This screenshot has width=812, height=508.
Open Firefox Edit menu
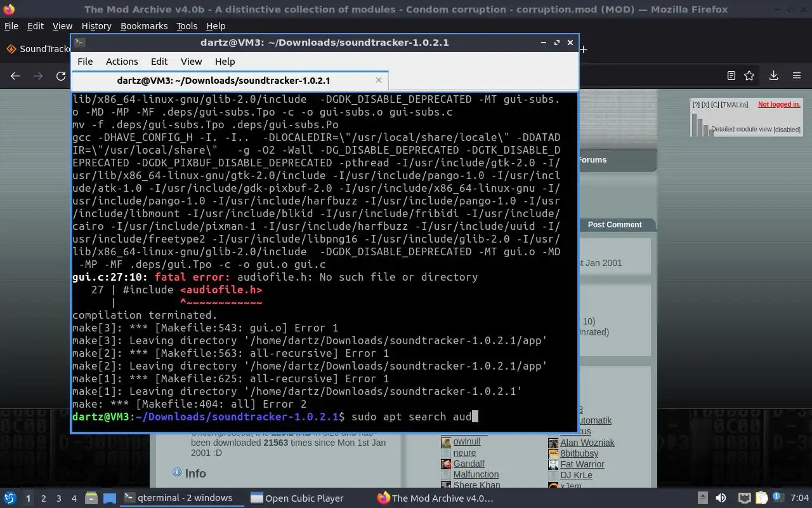pyautogui.click(x=36, y=26)
